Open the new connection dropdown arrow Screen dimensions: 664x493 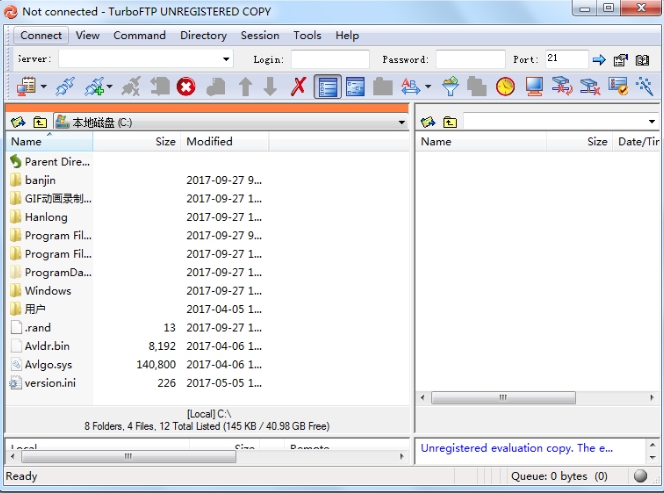109,87
